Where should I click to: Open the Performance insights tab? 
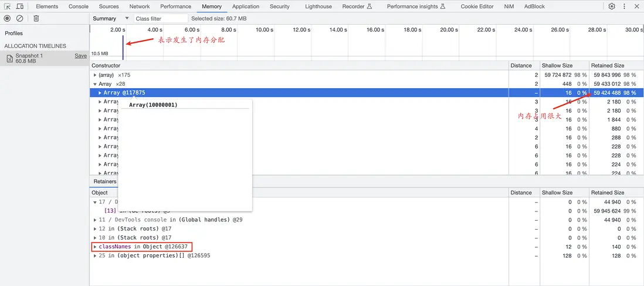pos(416,6)
